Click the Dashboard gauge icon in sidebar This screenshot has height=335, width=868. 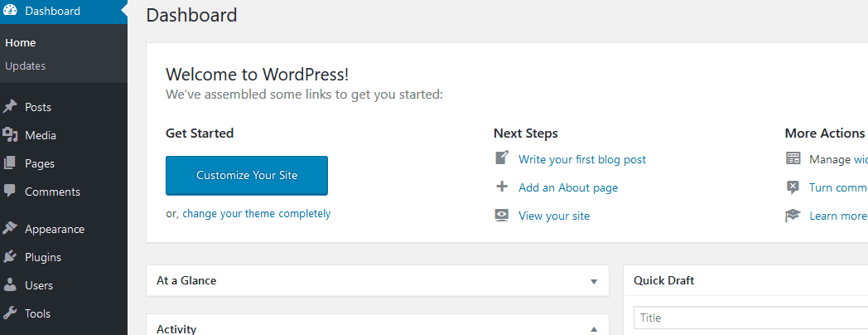click(x=10, y=11)
